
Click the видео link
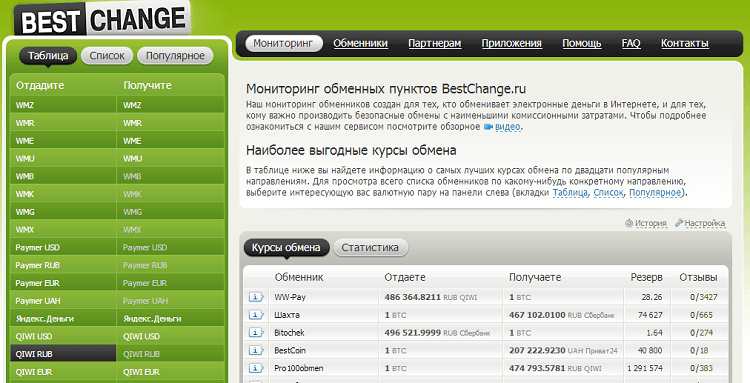click(507, 127)
